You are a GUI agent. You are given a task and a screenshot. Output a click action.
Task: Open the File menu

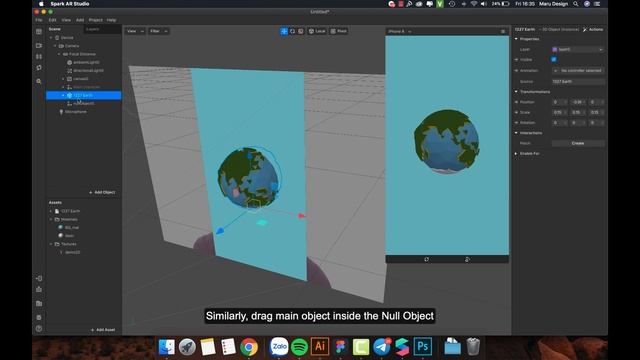[x=39, y=20]
